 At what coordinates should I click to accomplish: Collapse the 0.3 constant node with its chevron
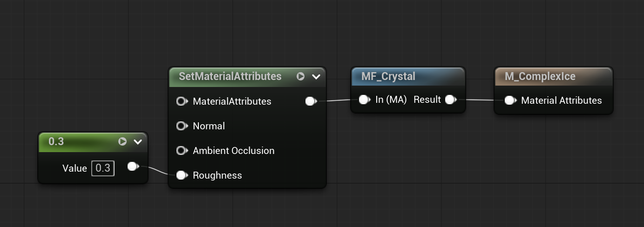click(138, 142)
